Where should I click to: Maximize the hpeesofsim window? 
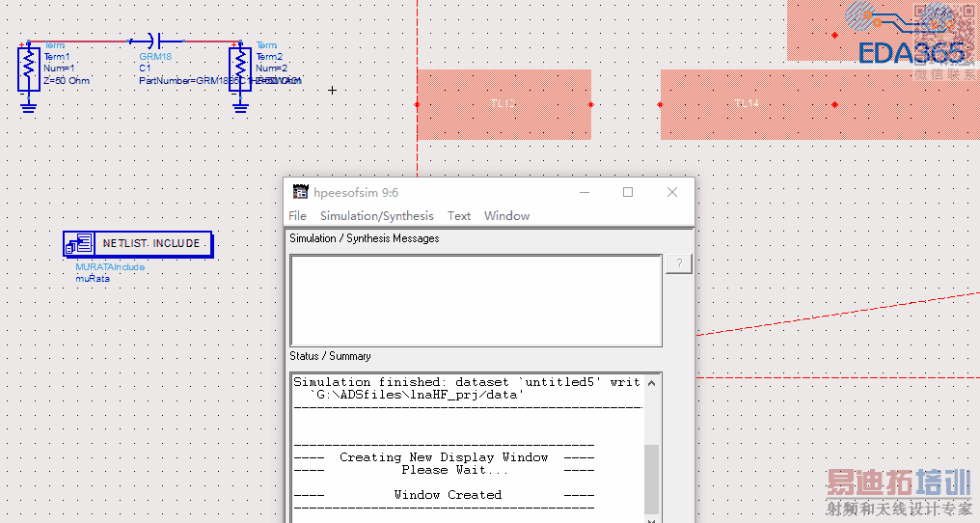628,192
